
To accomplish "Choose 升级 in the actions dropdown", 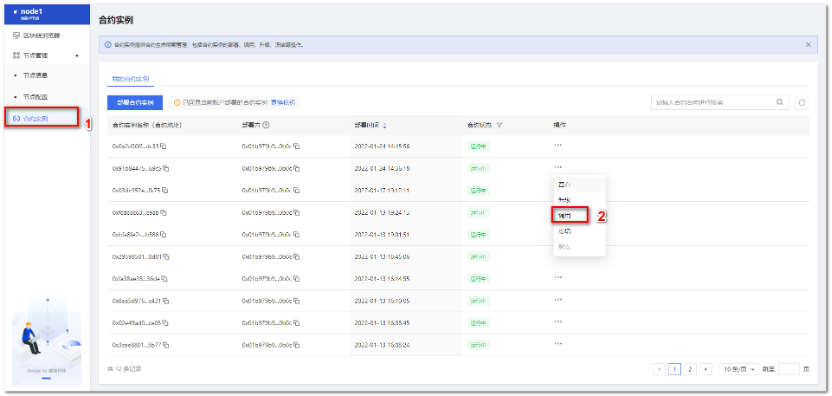I will [x=579, y=200].
